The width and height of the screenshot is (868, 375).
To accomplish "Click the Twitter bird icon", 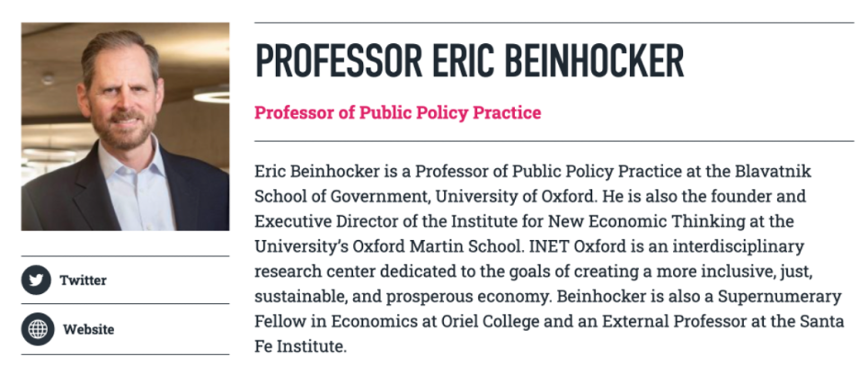I will pyautogui.click(x=37, y=280).
